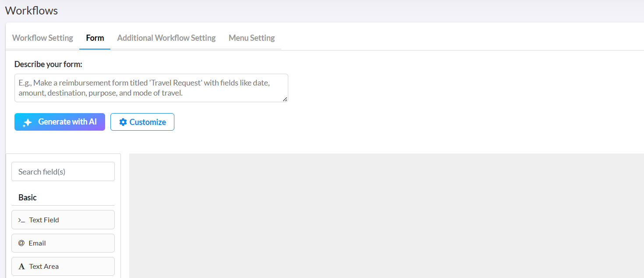
Task: Click the empty gray form canvas
Action: [386, 215]
